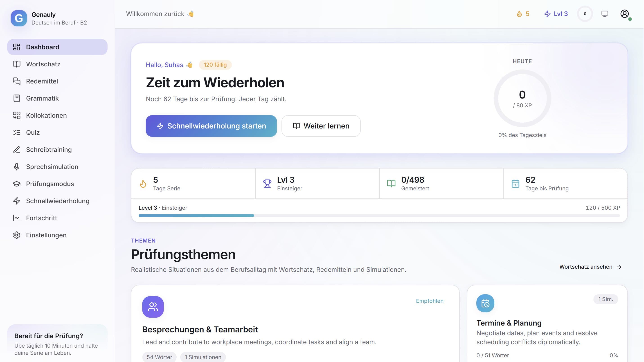Click the trophy icon next to Lvl 3

(x=267, y=184)
